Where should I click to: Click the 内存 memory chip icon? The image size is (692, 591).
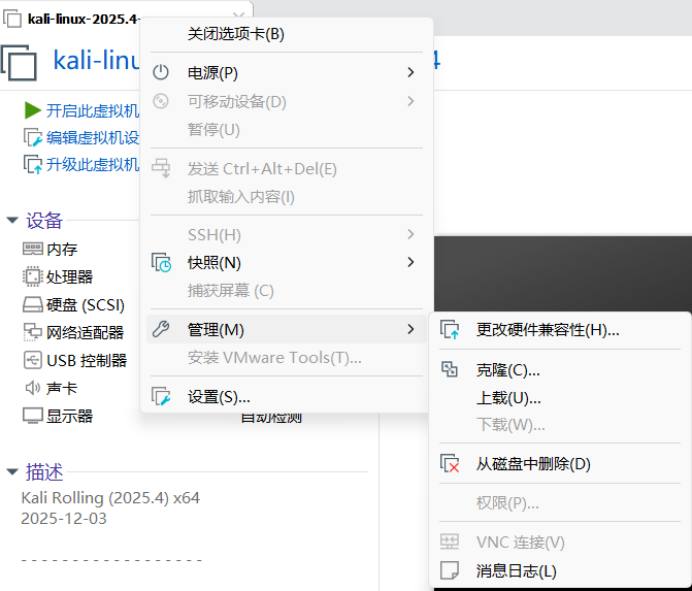33,249
